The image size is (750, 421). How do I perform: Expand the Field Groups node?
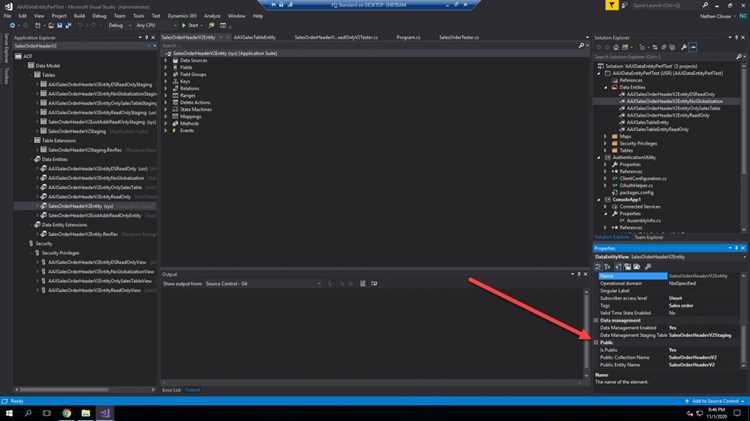166,75
